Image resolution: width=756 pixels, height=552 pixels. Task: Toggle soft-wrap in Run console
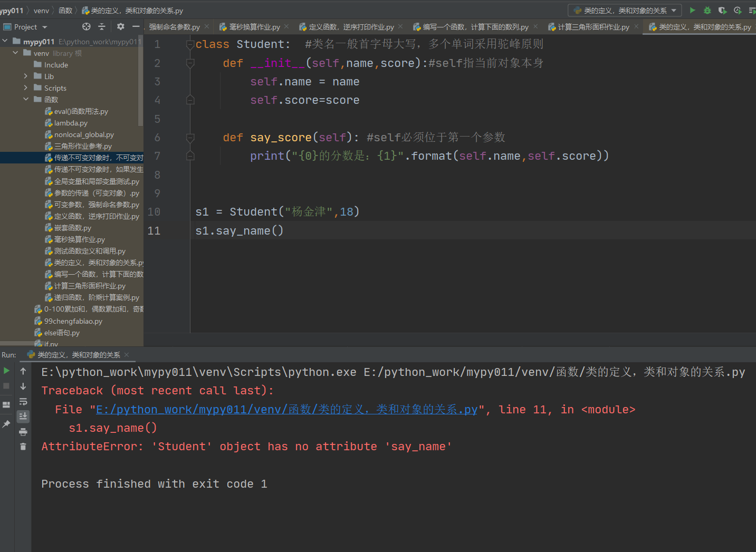click(x=23, y=402)
